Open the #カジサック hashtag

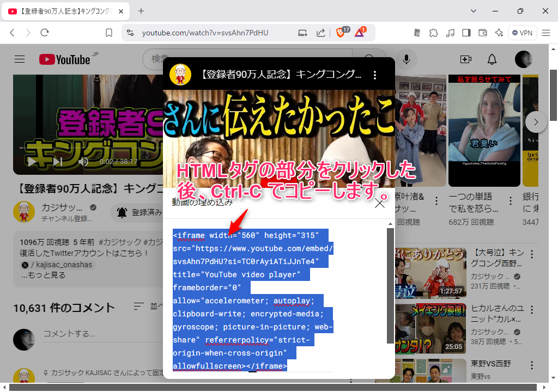tap(120, 242)
